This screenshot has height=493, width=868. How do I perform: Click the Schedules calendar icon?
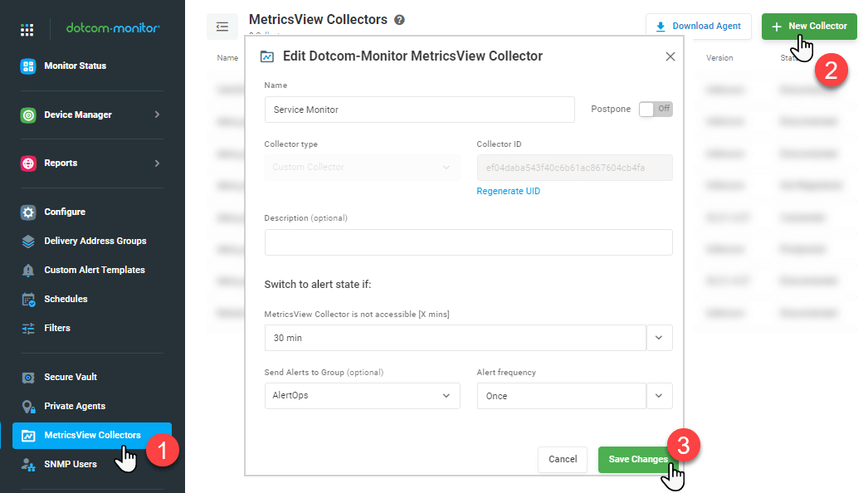tap(28, 299)
